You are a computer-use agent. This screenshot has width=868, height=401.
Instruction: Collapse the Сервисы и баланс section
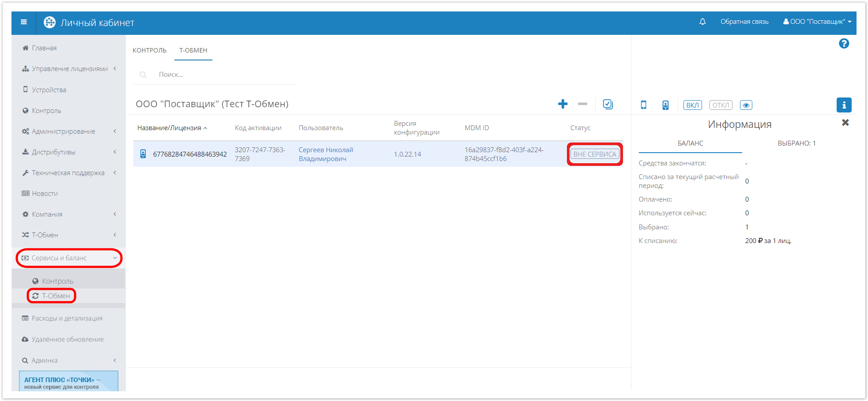[69, 258]
